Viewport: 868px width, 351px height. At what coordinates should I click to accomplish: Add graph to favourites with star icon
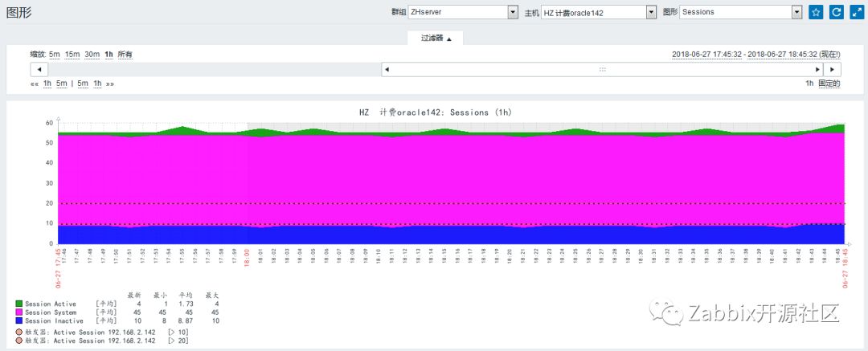tap(816, 12)
